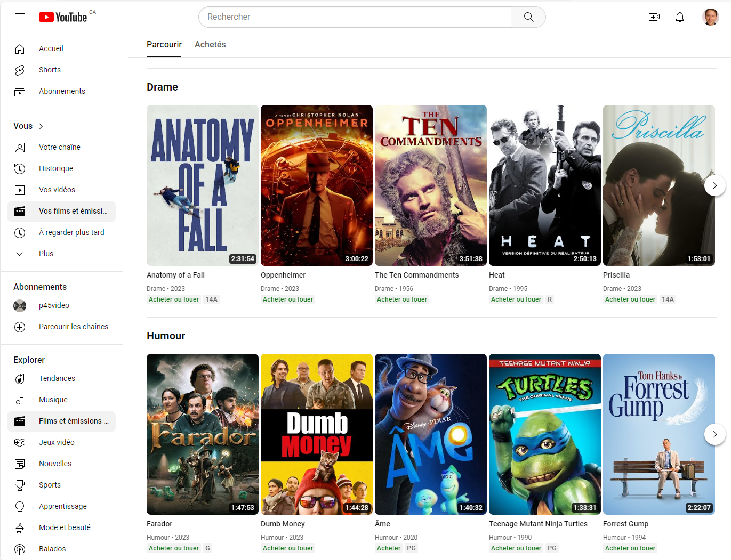Open the Farador movie poster
Viewport: 731px width, 560px height.
[x=203, y=434]
